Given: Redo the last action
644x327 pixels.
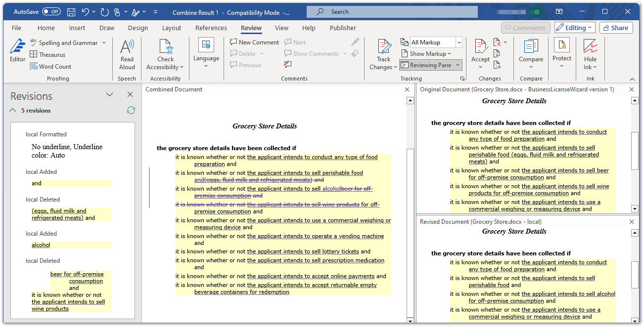Looking at the screenshot, I should coord(104,12).
